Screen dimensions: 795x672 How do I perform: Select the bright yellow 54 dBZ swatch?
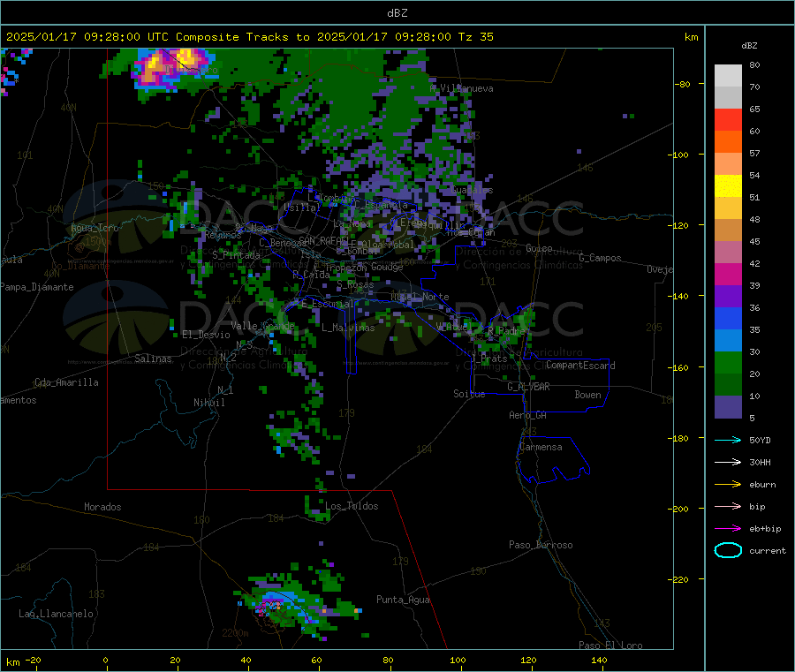pos(728,186)
